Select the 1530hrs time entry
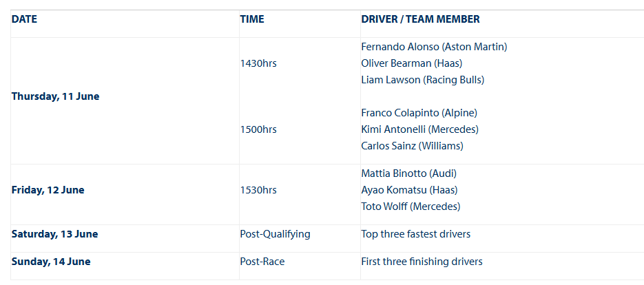Viewport: 644px width, 285px height. pos(258,191)
